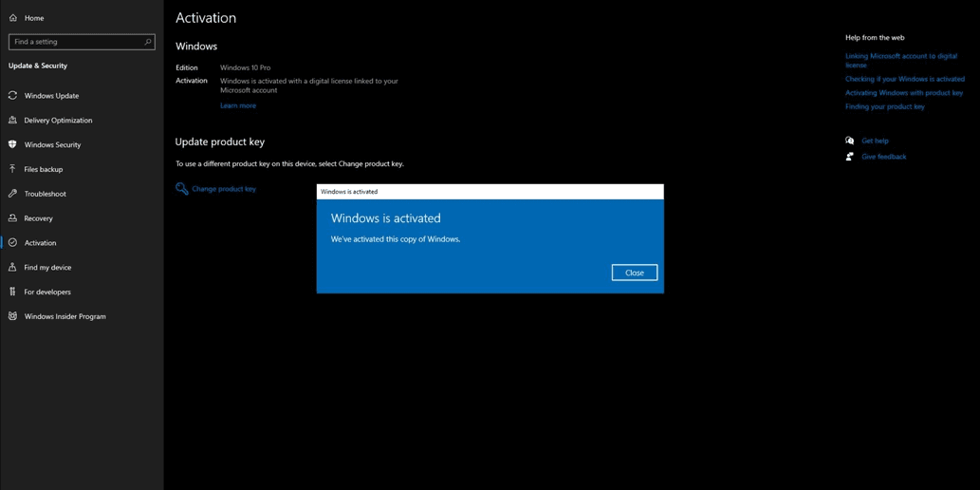Viewport: 980px width, 490px height.
Task: Click the Windows 10 Pro edition text
Action: tap(245, 67)
